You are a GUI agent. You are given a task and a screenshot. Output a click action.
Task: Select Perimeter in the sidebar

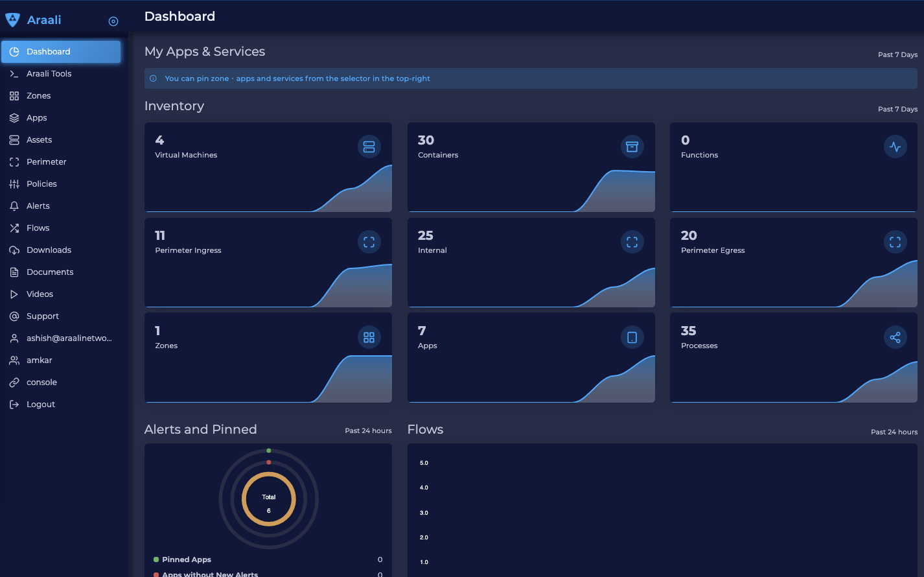[61, 162]
